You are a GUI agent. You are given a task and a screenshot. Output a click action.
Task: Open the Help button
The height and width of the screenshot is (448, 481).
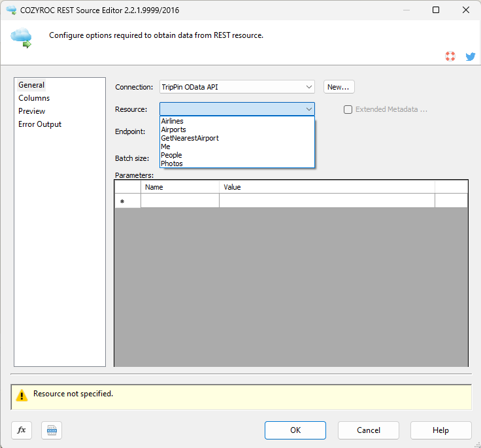point(441,430)
